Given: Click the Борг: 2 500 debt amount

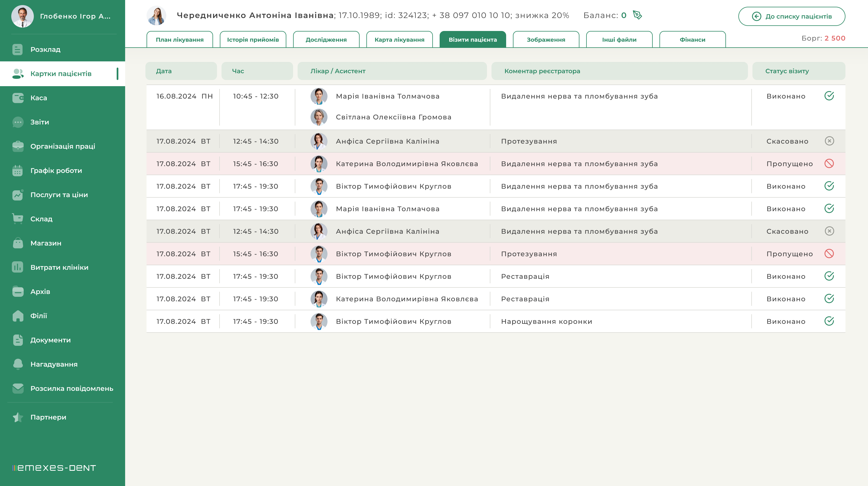Looking at the screenshot, I should [x=823, y=38].
